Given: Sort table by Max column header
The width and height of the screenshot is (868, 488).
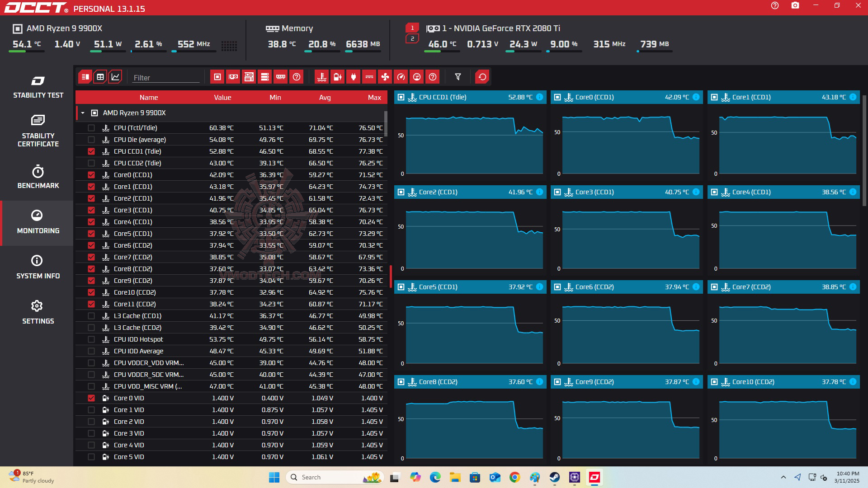Looking at the screenshot, I should [x=374, y=98].
